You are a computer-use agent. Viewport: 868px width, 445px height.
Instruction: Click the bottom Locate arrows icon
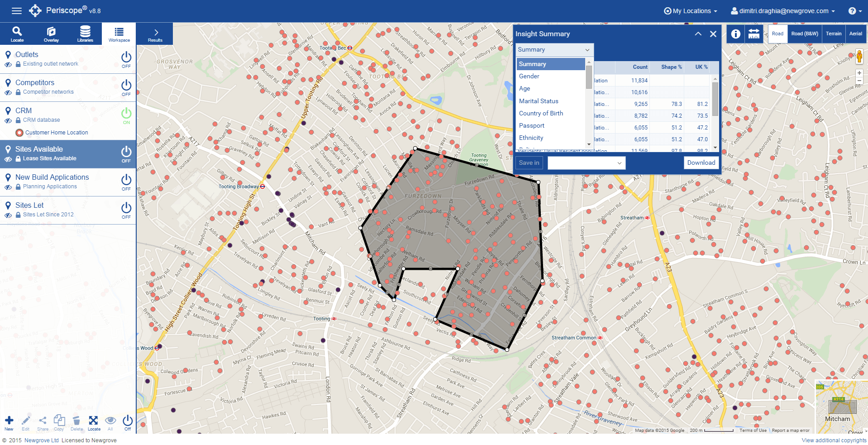point(94,422)
